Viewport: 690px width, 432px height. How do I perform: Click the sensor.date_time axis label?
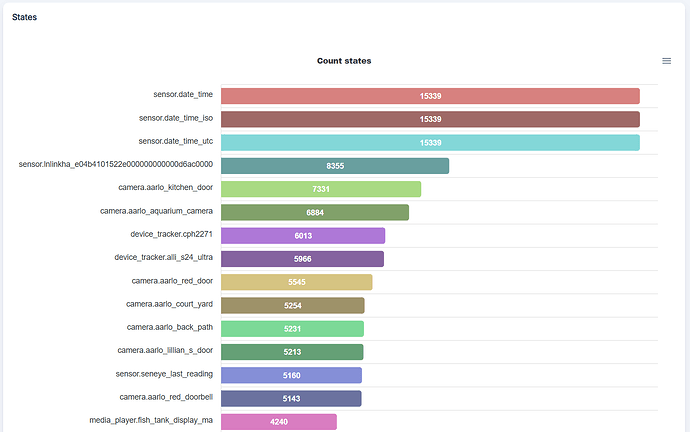coord(182,95)
